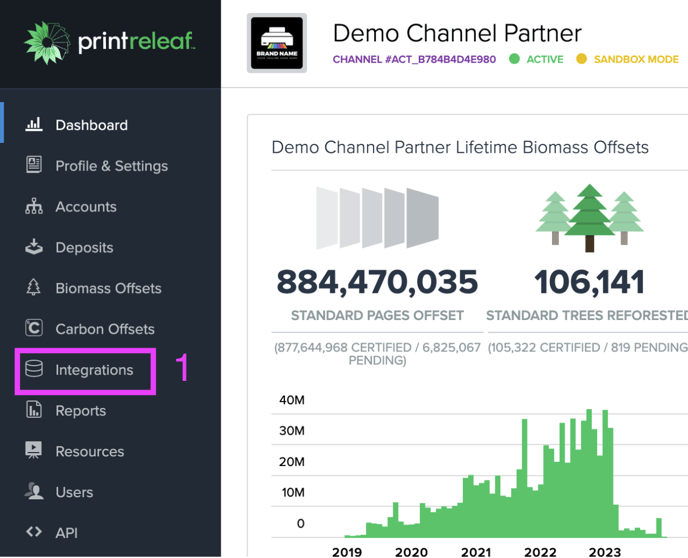Click the Accounts hierarchy icon
This screenshot has height=558, width=688.
[x=34, y=206]
